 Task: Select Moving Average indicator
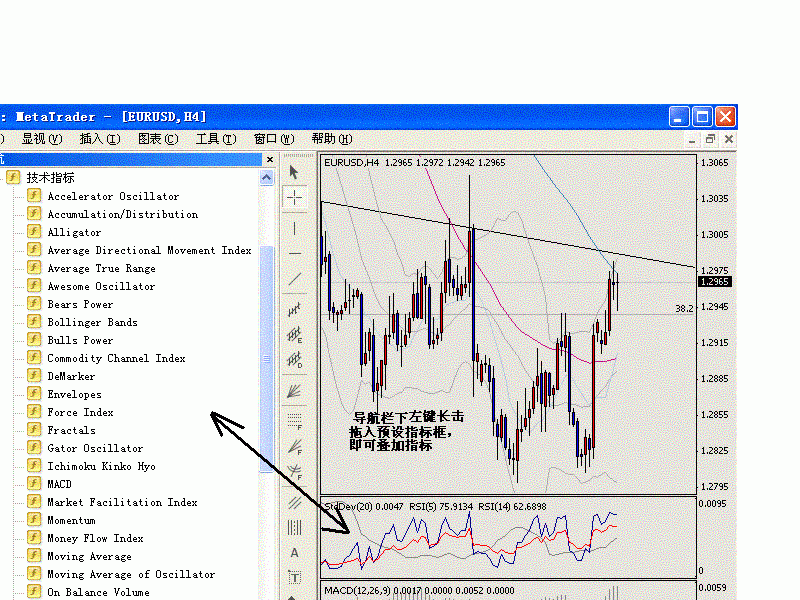click(x=89, y=556)
